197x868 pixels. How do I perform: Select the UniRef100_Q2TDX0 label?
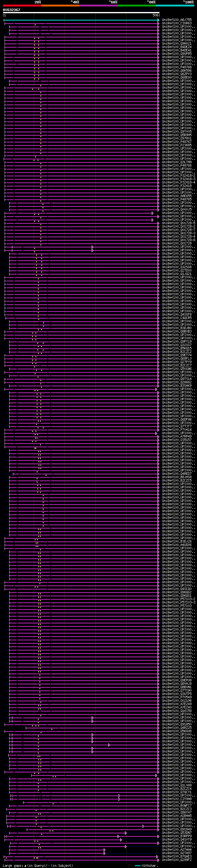coord(177,270)
